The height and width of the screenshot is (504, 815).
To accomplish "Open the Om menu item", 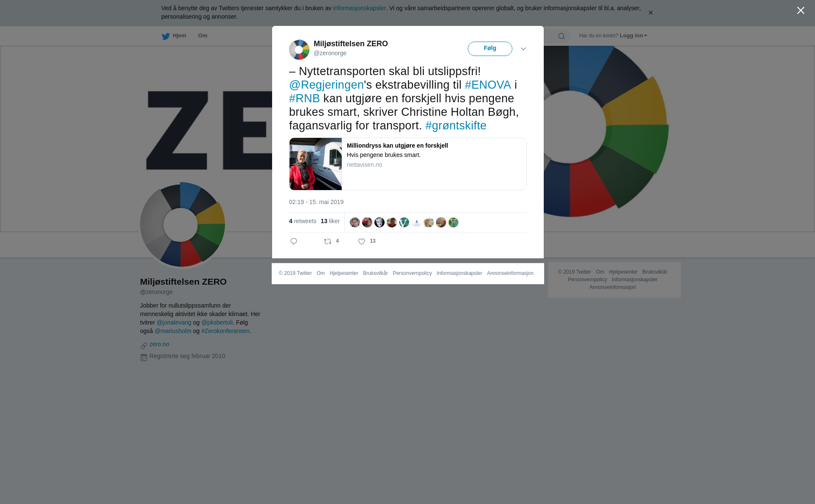I will [x=203, y=36].
